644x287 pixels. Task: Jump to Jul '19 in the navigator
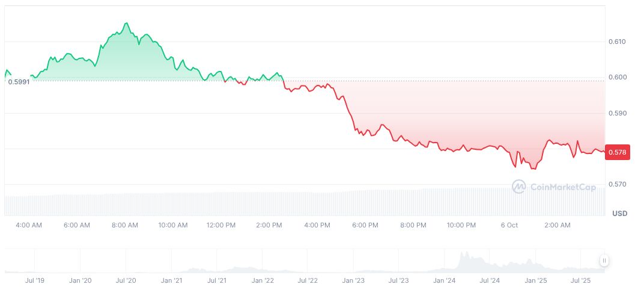click(35, 280)
